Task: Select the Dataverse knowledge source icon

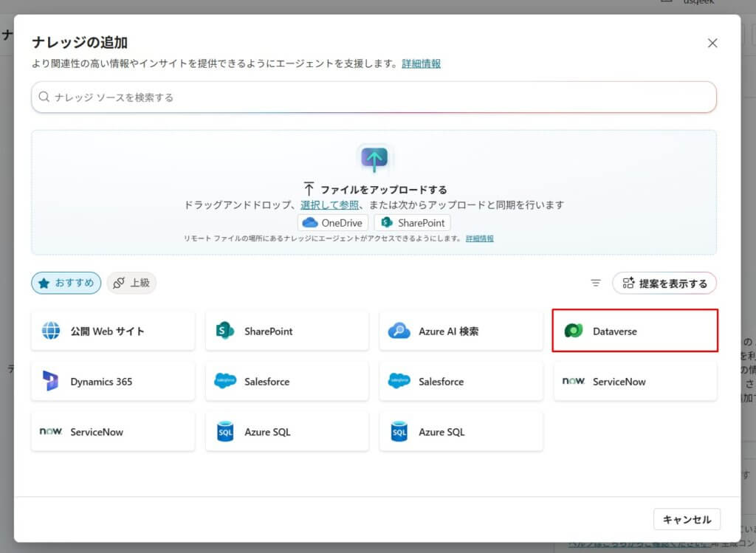Action: click(x=574, y=331)
